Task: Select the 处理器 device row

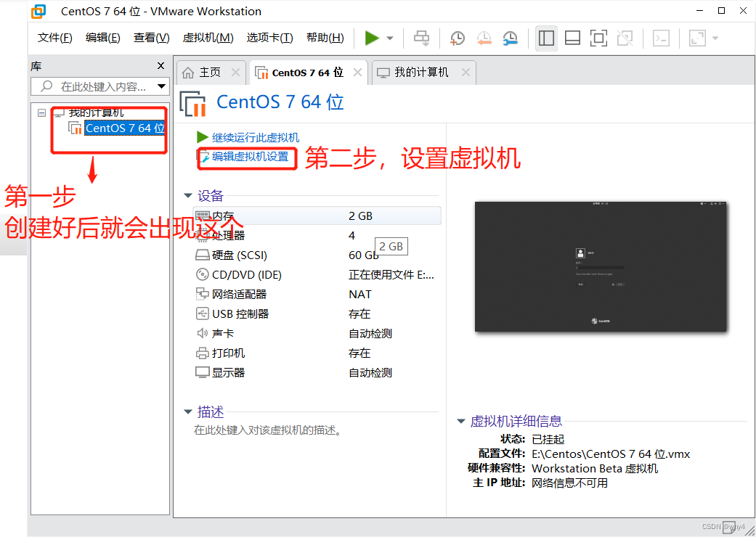Action: tap(317, 236)
